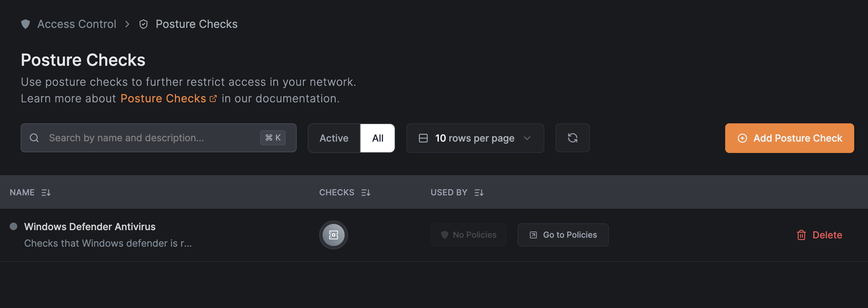868x308 pixels.
Task: Switch filter to Active
Action: tap(334, 138)
